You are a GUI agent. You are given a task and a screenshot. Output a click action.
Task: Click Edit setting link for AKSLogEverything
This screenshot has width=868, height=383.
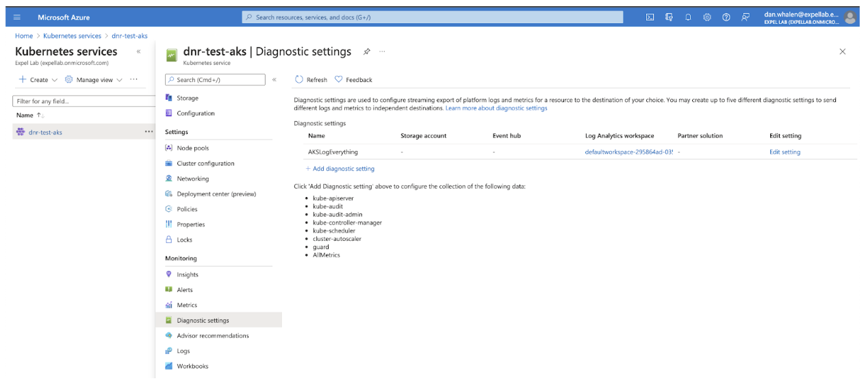[784, 152]
